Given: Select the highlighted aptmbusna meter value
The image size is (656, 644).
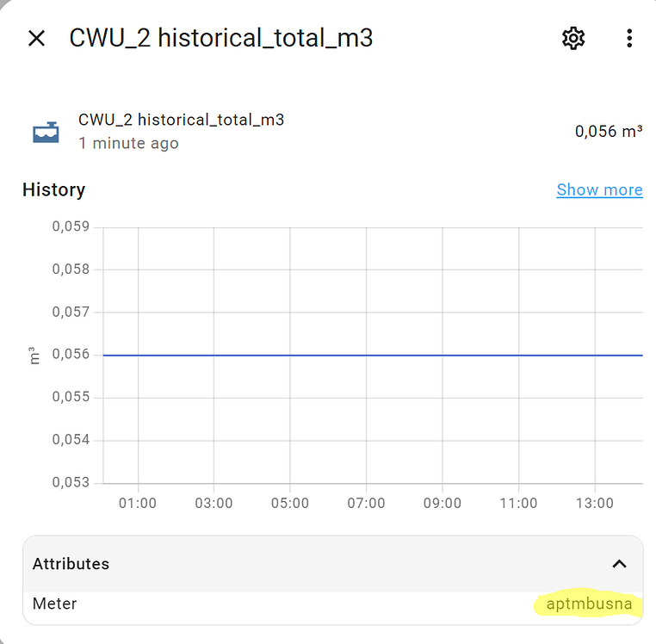Looking at the screenshot, I should [589, 604].
